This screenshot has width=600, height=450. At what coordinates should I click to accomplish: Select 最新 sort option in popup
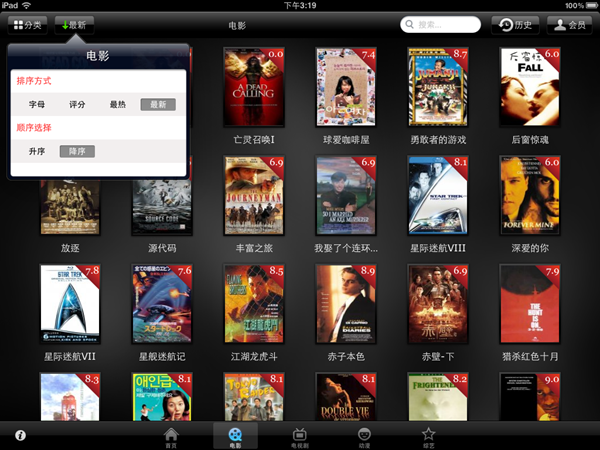pos(158,104)
